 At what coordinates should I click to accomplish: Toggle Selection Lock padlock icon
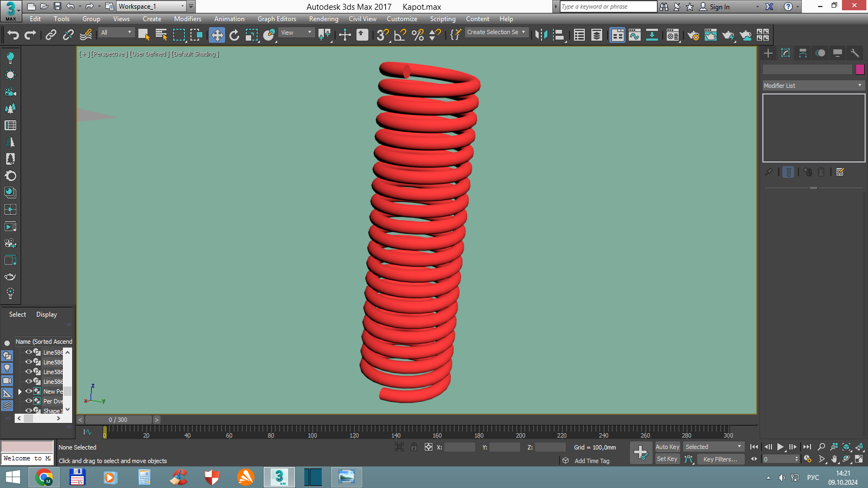(414, 447)
